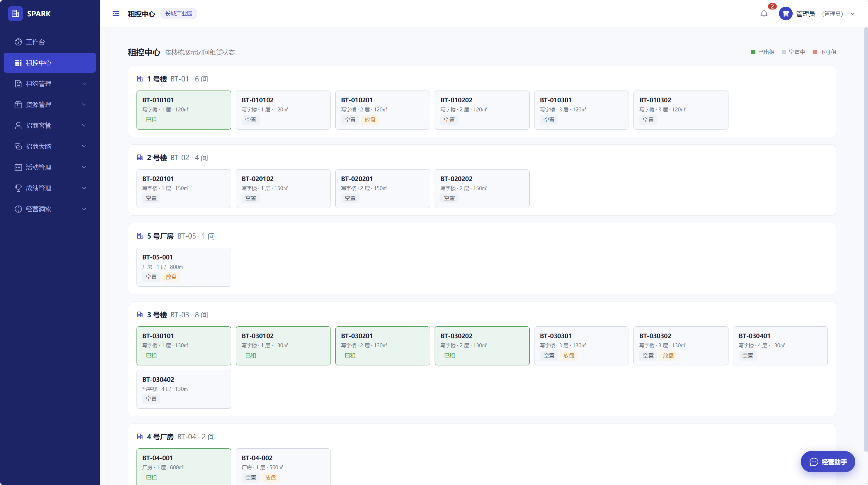Click the grey 空置中 legend swatch
868x485 pixels.
pyautogui.click(x=784, y=52)
